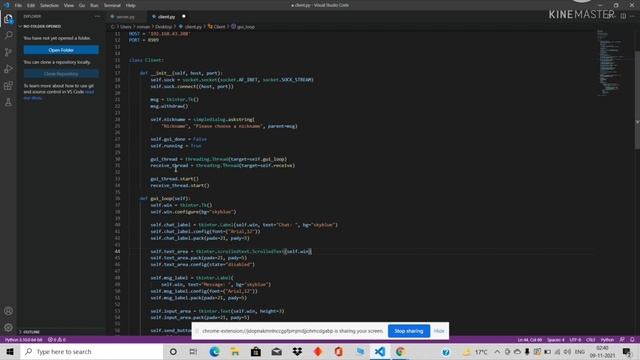Hide the screen sharing banner

(439, 331)
